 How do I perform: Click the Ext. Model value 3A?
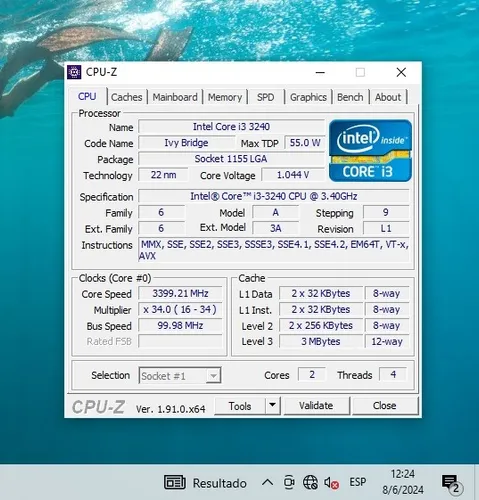[276, 228]
